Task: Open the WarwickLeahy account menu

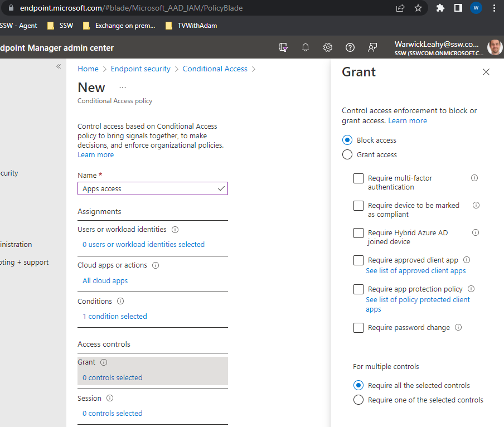Action: click(438, 47)
